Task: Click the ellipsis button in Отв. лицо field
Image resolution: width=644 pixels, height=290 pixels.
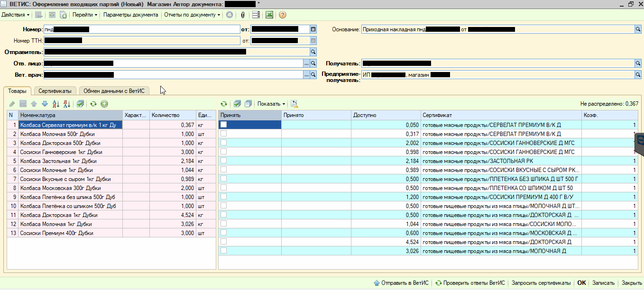Action: point(306,63)
